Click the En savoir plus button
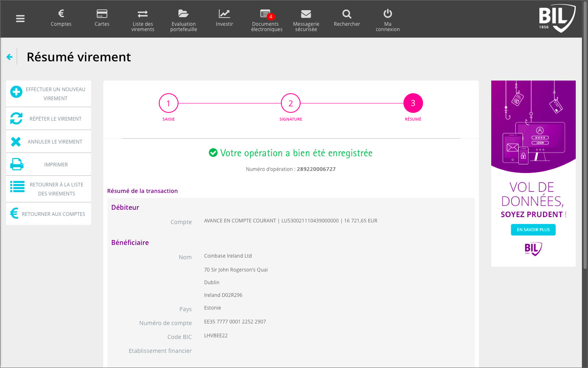 [x=533, y=230]
